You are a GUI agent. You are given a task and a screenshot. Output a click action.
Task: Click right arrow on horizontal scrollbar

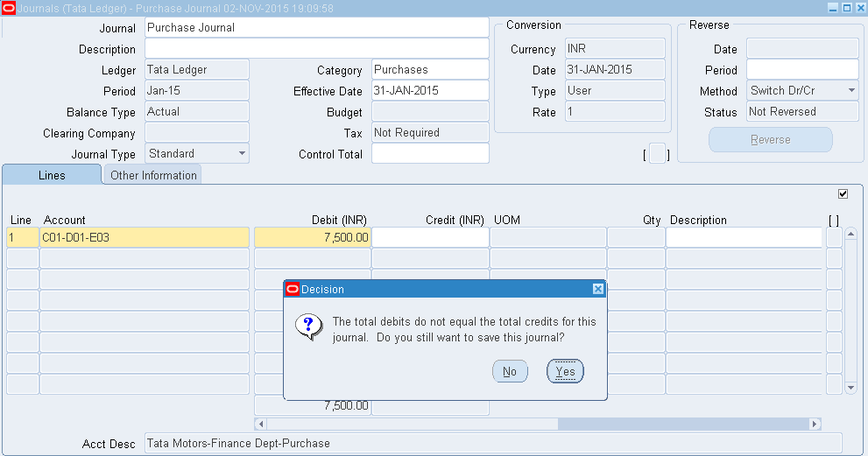815,424
